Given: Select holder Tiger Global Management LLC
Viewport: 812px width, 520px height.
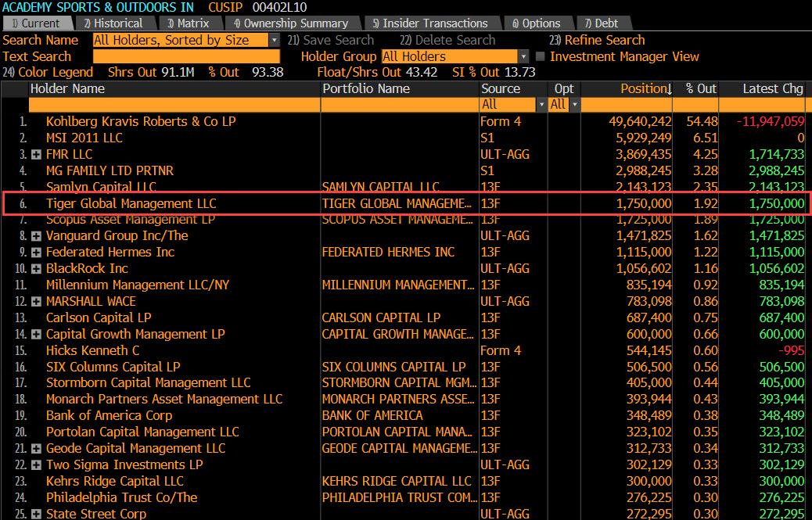Looking at the screenshot, I should (x=131, y=204).
